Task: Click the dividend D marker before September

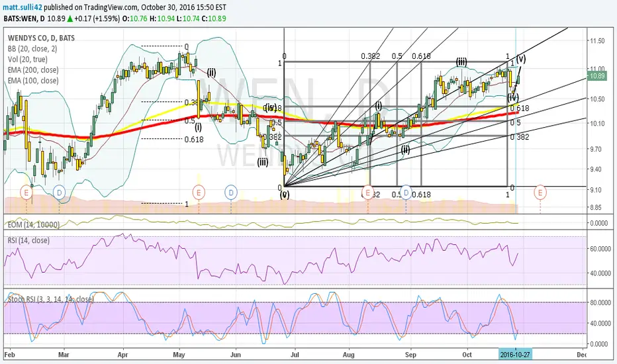Action: tap(406, 193)
